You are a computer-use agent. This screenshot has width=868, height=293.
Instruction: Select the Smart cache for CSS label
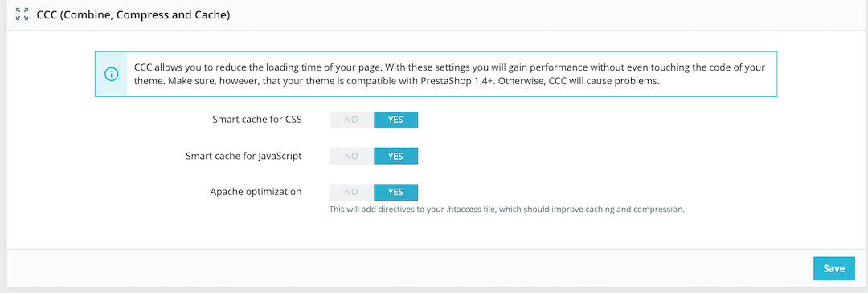click(257, 120)
